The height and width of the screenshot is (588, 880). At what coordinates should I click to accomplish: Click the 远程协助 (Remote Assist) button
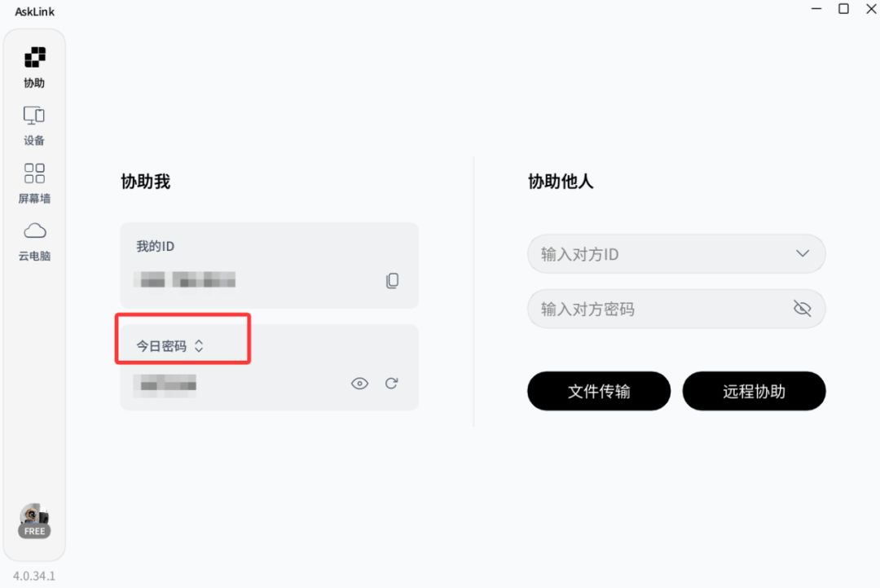pos(754,392)
